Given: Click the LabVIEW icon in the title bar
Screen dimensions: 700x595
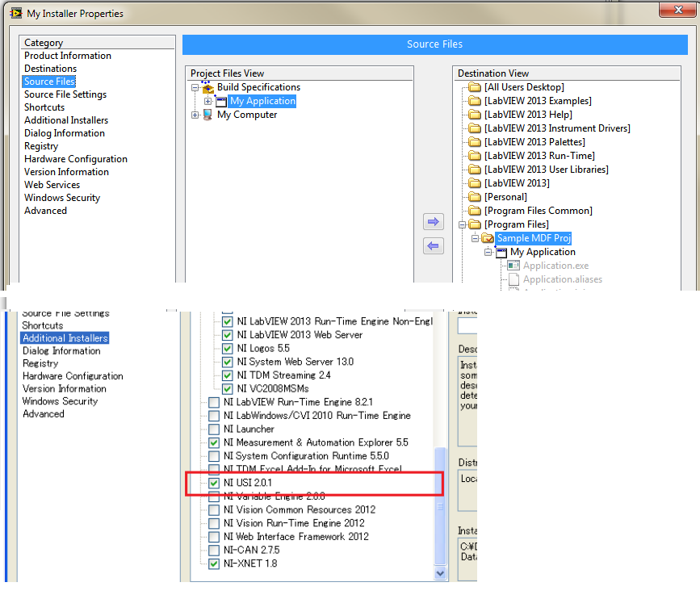Looking at the screenshot, I should pyautogui.click(x=16, y=14).
